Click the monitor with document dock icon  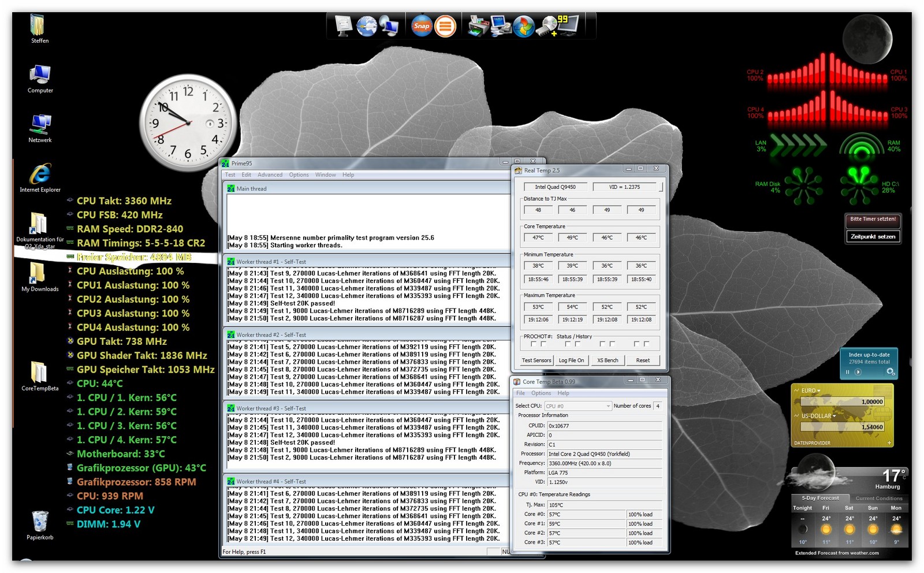coord(343,25)
